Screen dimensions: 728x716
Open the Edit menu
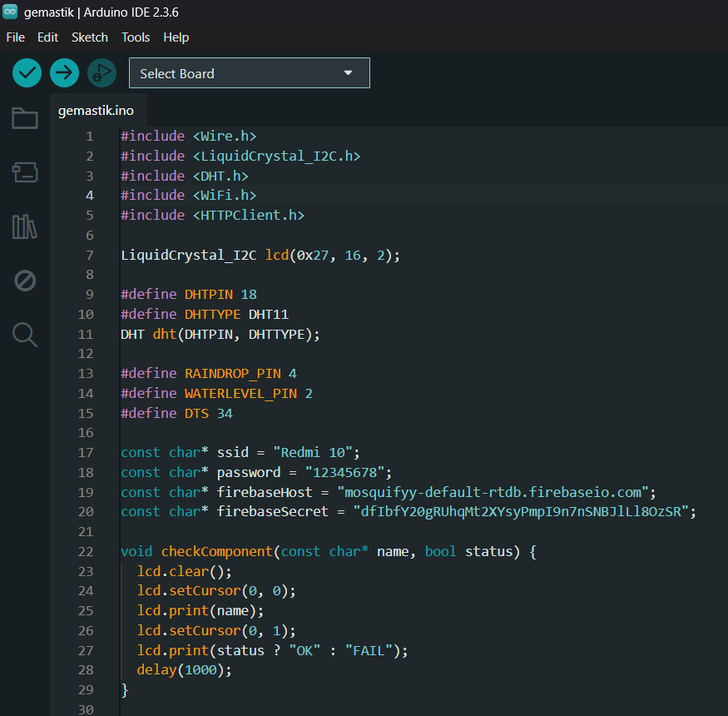tap(47, 37)
